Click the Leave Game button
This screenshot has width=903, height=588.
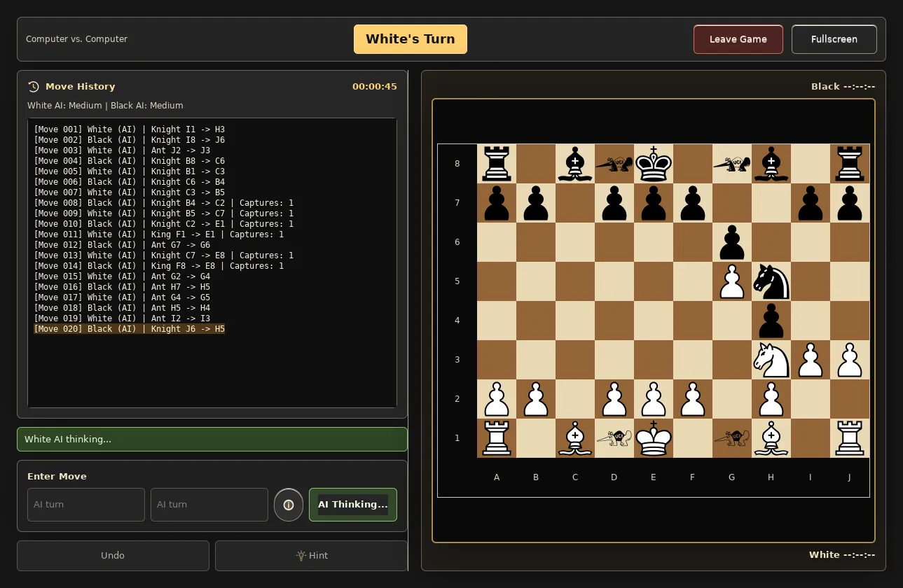738,39
